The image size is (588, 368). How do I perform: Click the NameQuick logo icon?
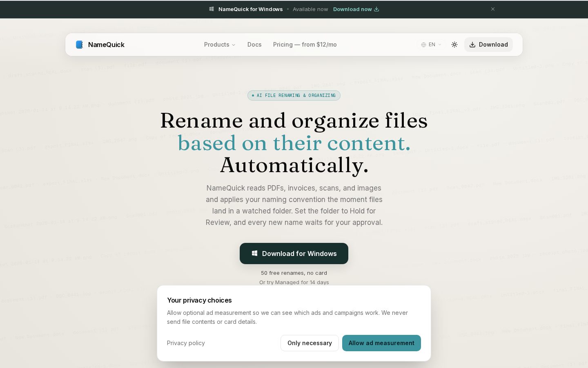coord(80,45)
